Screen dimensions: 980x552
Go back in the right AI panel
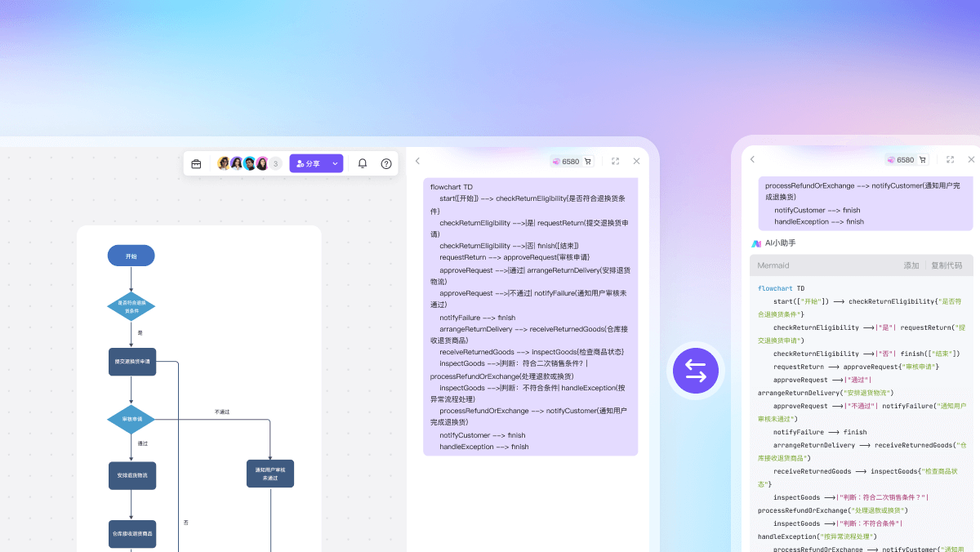click(752, 159)
